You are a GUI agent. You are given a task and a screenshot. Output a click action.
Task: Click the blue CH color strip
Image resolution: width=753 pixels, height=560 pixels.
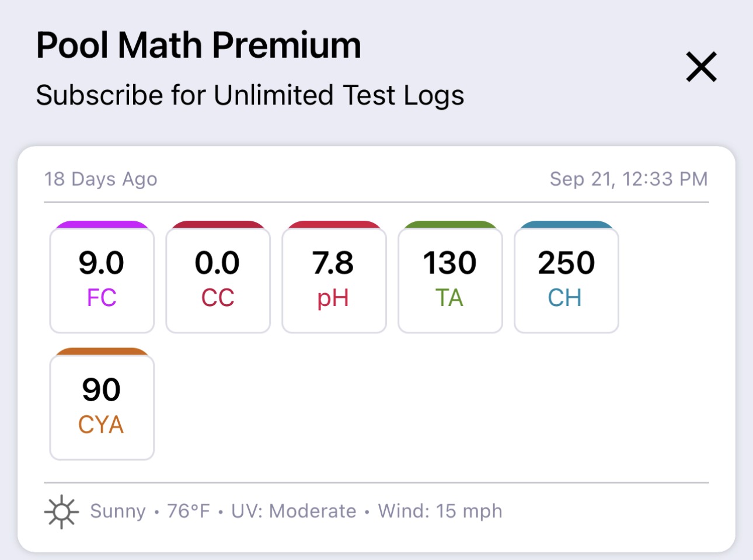566,224
